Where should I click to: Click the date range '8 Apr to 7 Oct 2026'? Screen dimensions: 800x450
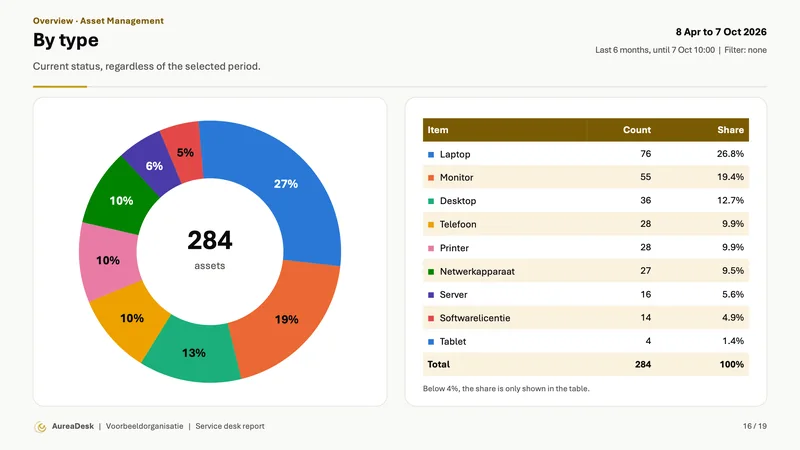coord(721,32)
